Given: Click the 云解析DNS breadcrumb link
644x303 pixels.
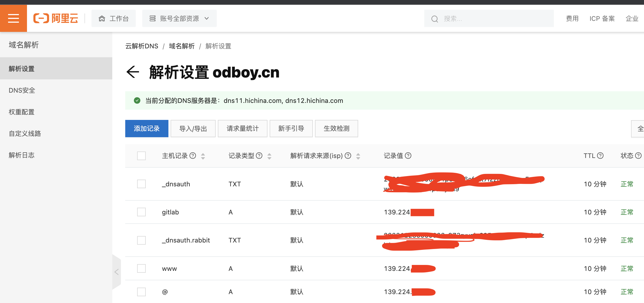Looking at the screenshot, I should click(x=142, y=46).
